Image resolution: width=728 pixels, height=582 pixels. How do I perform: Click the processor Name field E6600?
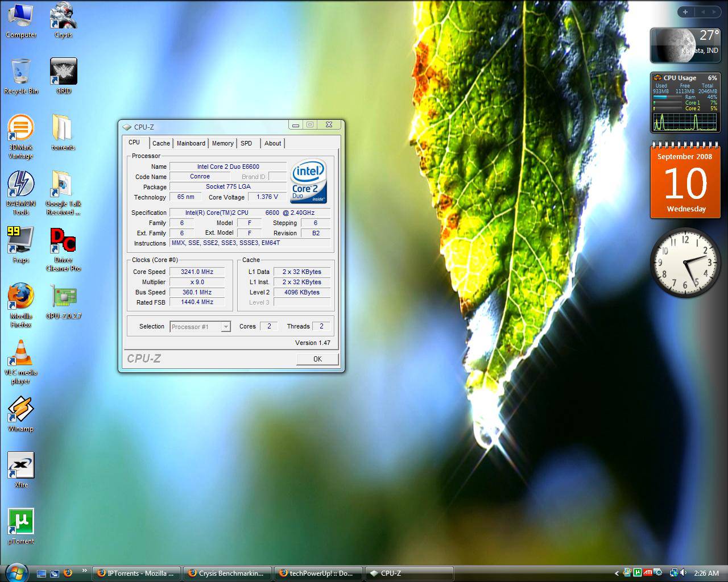click(228, 167)
